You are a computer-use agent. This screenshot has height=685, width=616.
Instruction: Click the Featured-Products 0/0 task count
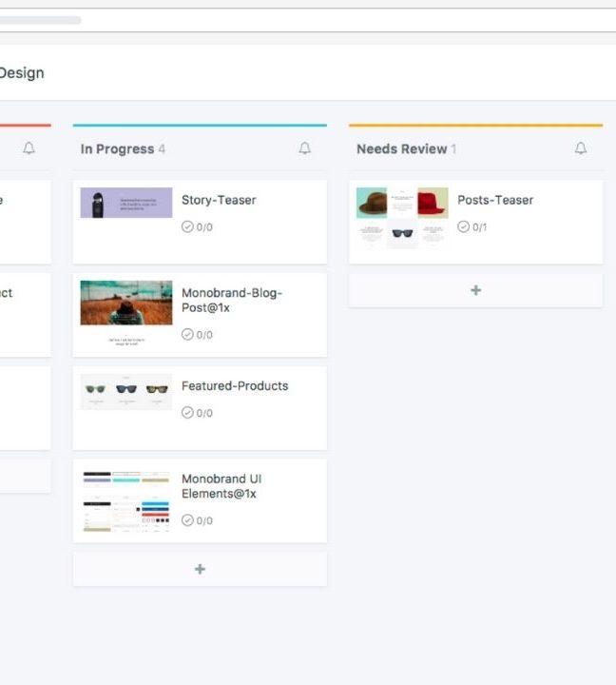click(x=204, y=413)
